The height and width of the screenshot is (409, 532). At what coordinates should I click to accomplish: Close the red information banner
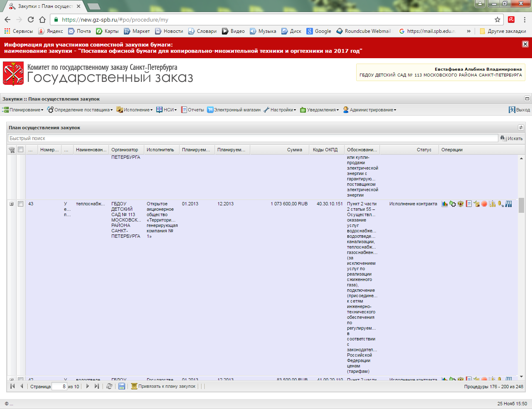click(x=525, y=44)
